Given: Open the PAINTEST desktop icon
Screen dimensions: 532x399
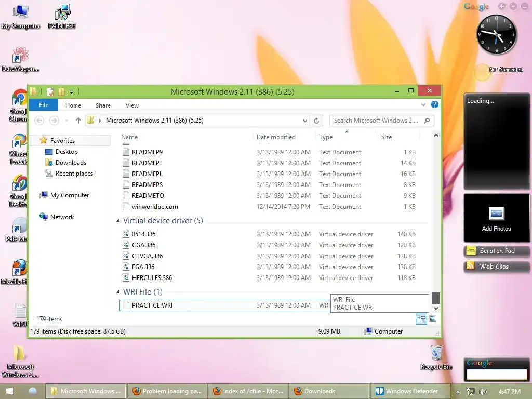Looking at the screenshot, I should (x=62, y=17).
